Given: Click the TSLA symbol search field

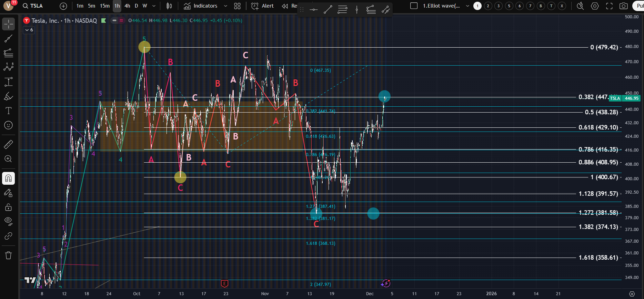Looking at the screenshot, I should (33, 6).
